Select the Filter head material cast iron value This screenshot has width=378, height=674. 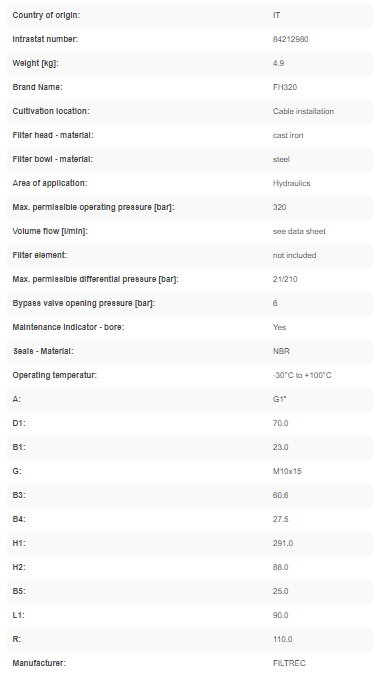(x=288, y=135)
